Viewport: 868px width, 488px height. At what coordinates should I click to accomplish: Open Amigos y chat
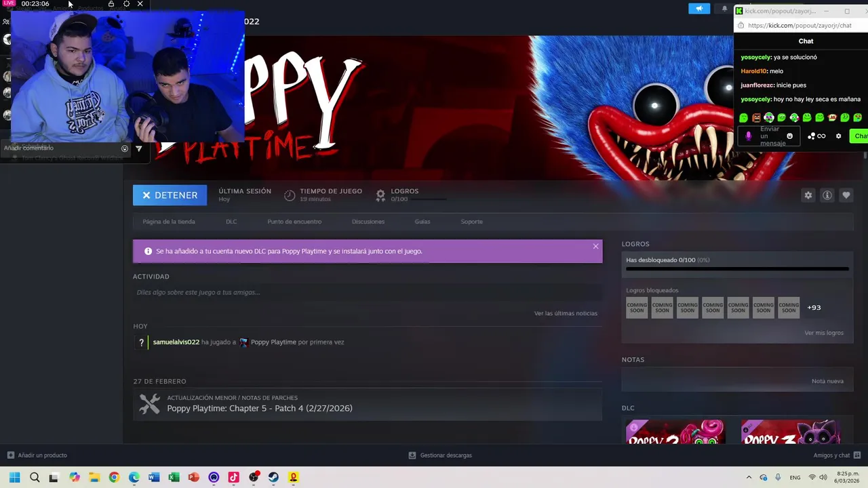[837, 455]
